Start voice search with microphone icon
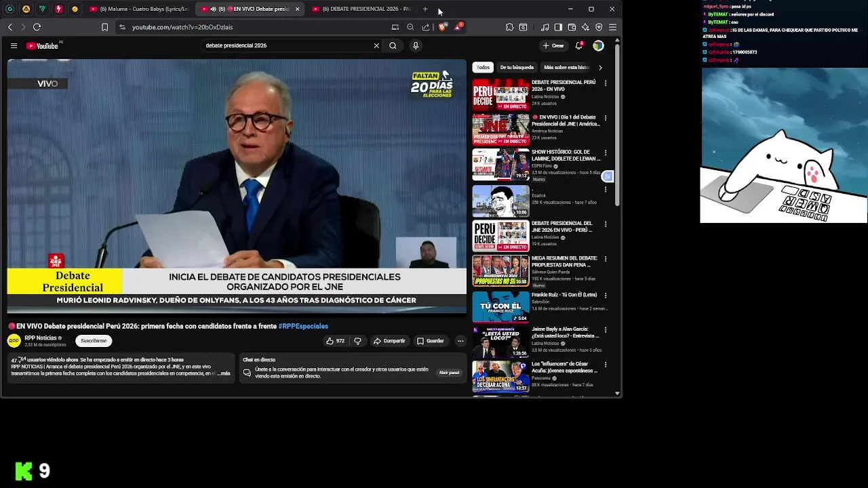Image resolution: width=868 pixels, height=488 pixels. pos(416,45)
